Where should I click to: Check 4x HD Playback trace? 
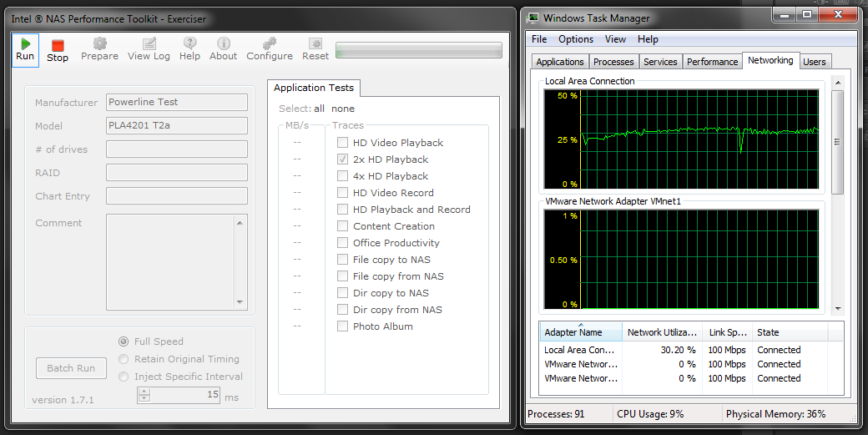click(343, 176)
